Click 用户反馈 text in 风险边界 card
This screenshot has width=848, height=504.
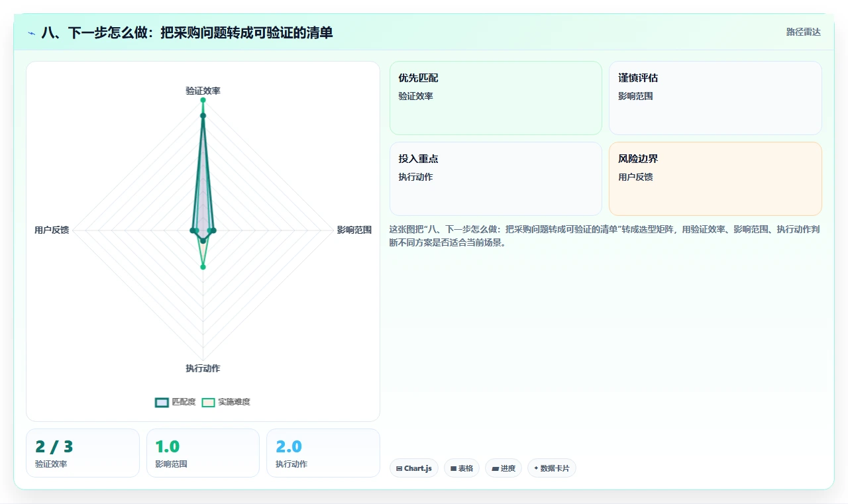pyautogui.click(x=635, y=177)
